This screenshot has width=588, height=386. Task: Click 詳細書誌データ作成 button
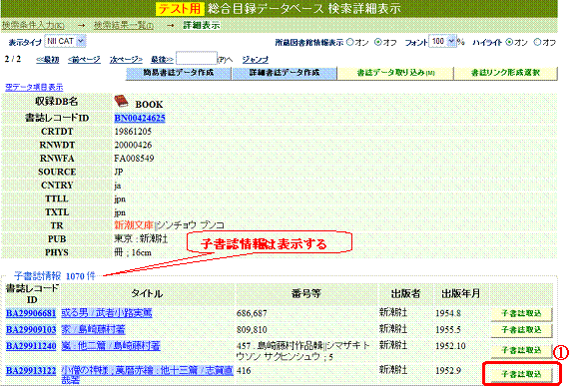[285, 73]
